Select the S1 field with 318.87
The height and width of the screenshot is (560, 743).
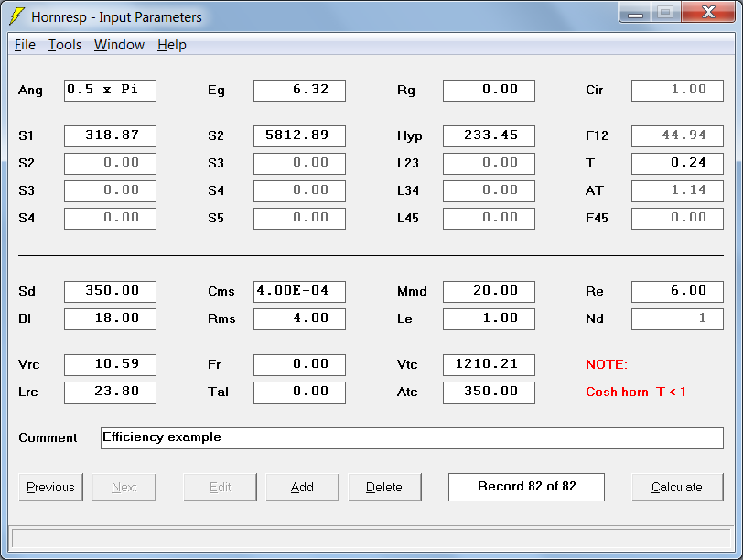click(x=110, y=136)
